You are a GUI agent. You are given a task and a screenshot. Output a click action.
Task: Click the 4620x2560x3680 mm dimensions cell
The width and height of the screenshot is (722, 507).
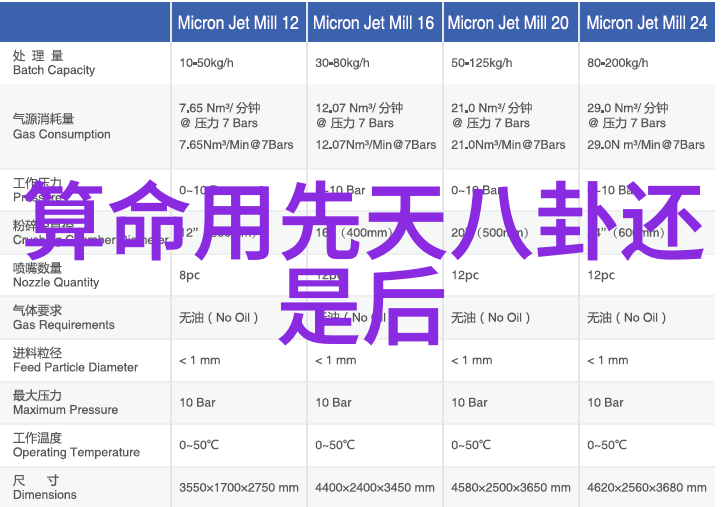tap(646, 487)
